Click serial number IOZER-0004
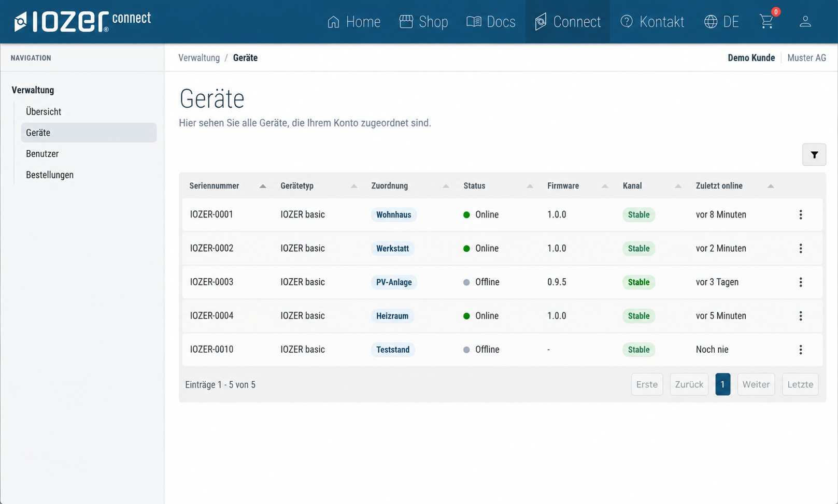This screenshot has height=504, width=838. tap(211, 315)
